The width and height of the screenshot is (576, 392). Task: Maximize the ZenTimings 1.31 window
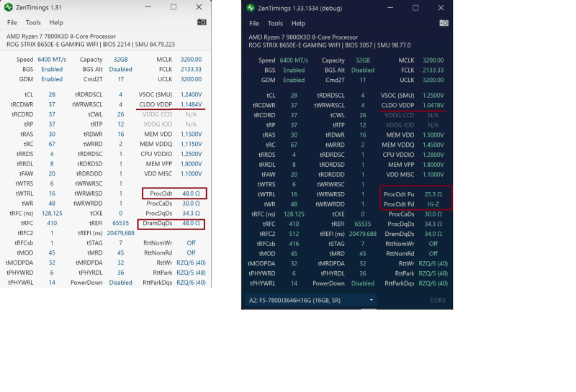[x=174, y=7]
